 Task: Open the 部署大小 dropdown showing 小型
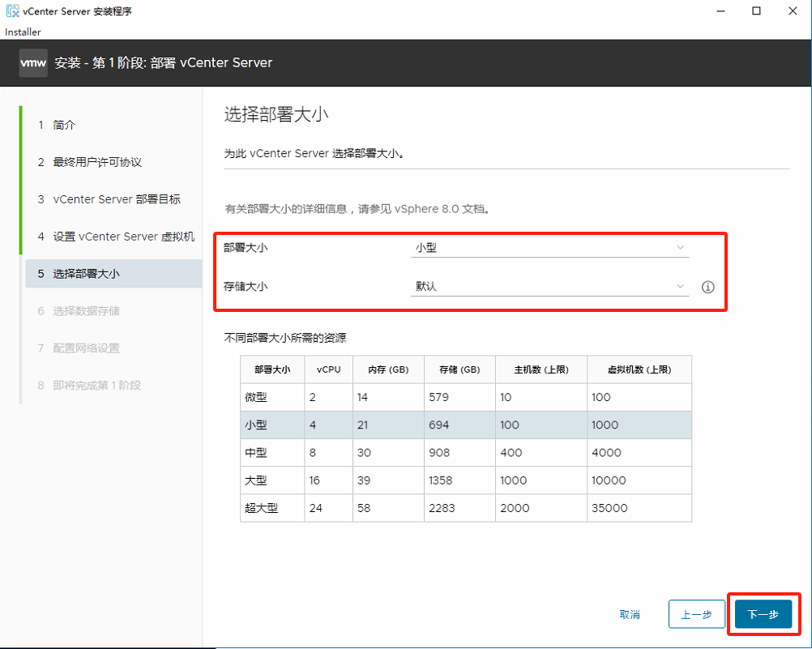click(x=549, y=248)
